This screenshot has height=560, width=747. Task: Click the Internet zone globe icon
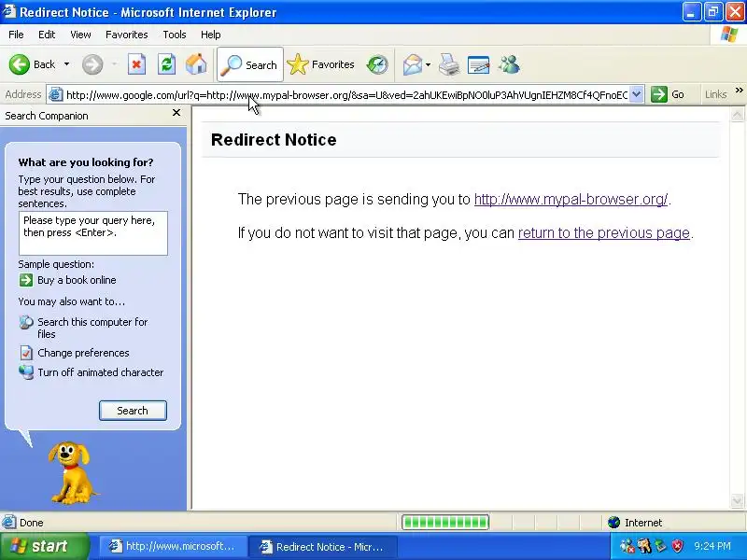click(x=613, y=523)
